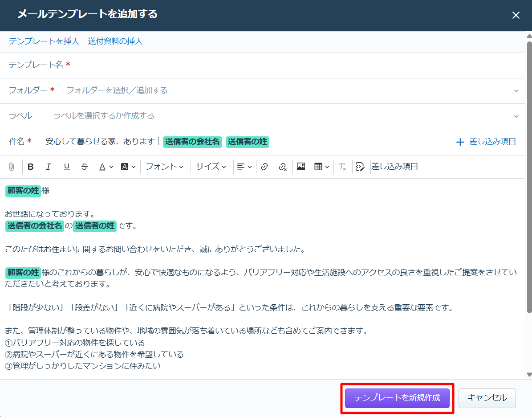Image resolution: width=532 pixels, height=417 pixels.
Task: Select 送信者の会社名 tag in subject
Action: pyautogui.click(x=192, y=142)
